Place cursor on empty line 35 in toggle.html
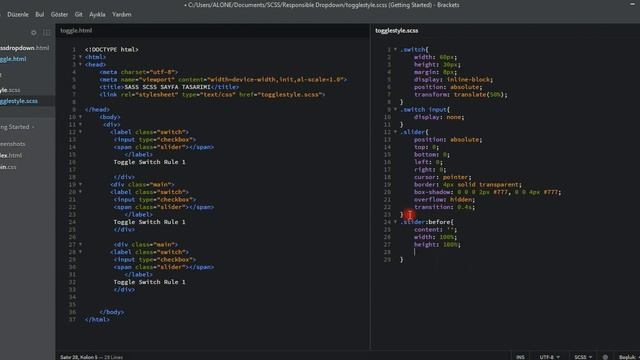Viewport: 640px width, 360px height. pos(224,304)
